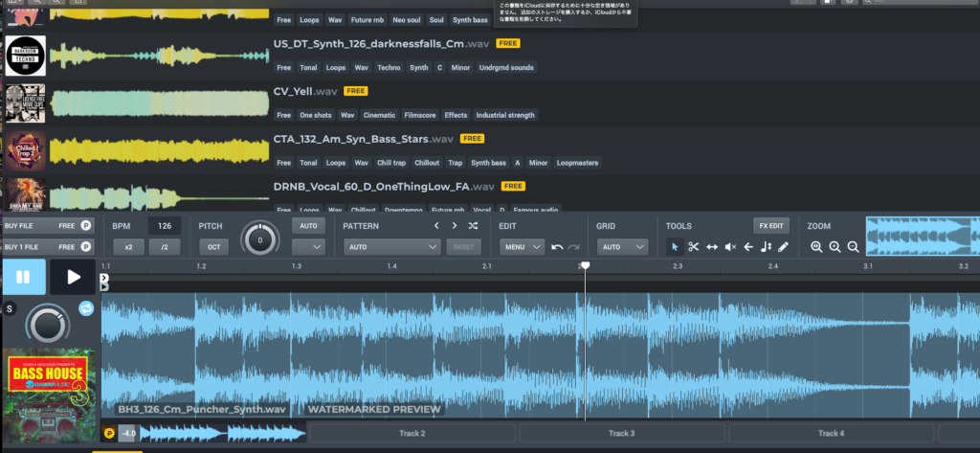The height and width of the screenshot is (453, 980).
Task: Pick the pencil draw tool
Action: (783, 247)
